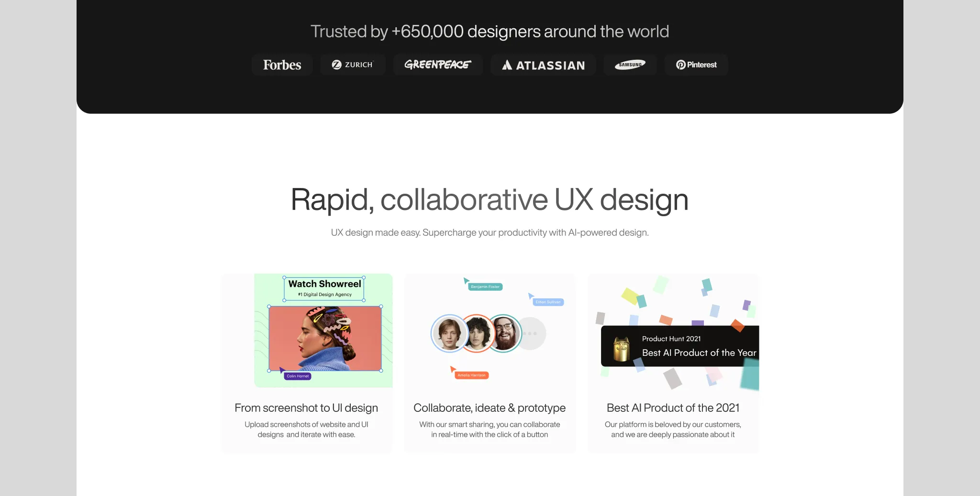
Task: Open the From screenshot to UI design heading
Action: coord(306,408)
